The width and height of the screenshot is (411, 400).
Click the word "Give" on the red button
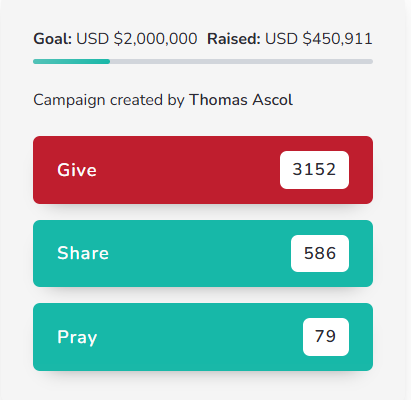click(x=77, y=170)
